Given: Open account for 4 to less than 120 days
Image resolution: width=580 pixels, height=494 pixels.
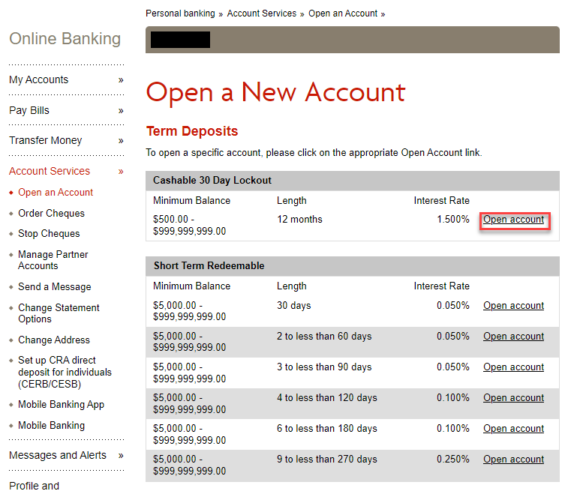Looking at the screenshot, I should 513,398.
